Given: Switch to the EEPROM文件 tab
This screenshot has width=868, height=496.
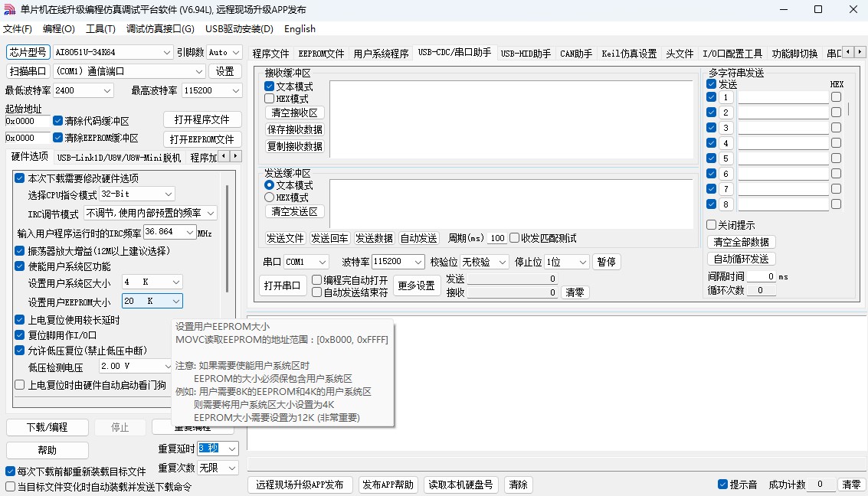Looking at the screenshot, I should [x=321, y=54].
